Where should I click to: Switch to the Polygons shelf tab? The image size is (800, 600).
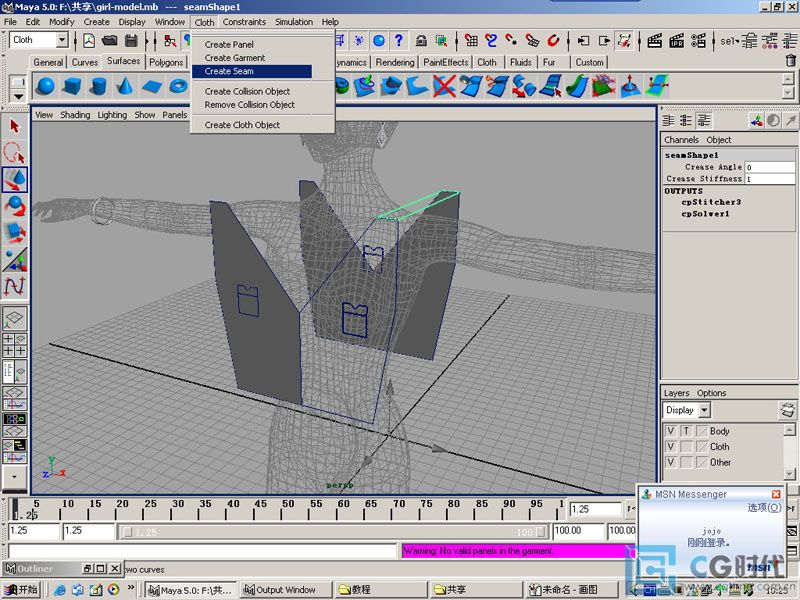(166, 62)
